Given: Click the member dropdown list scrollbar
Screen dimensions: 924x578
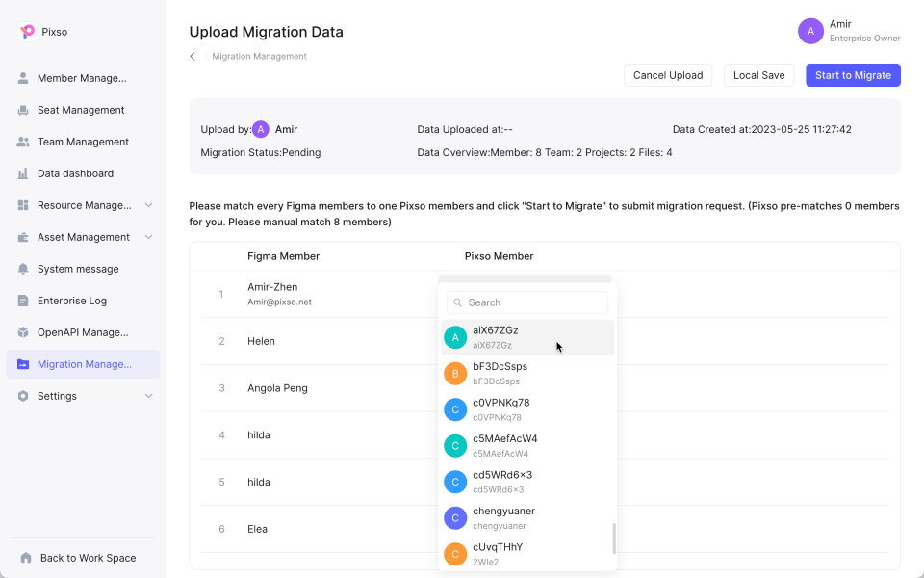Looking at the screenshot, I should click(614, 539).
